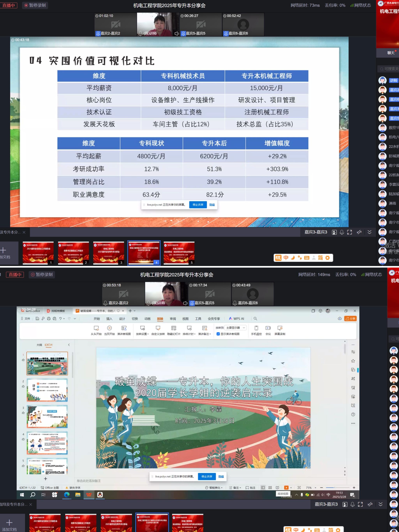Image resolution: width=399 pixels, height=532 pixels.
Task: Click the WPS ribbon search magnifier icon
Action: click(x=255, y=318)
